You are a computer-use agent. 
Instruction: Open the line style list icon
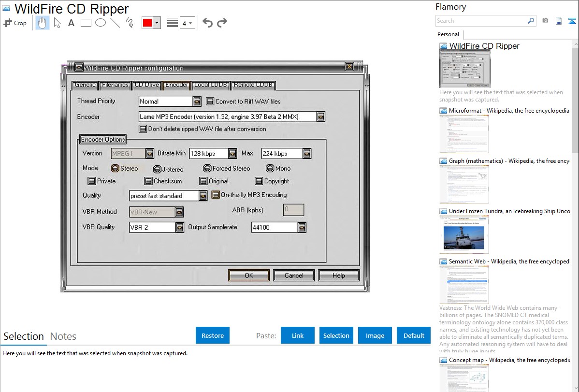pos(172,23)
